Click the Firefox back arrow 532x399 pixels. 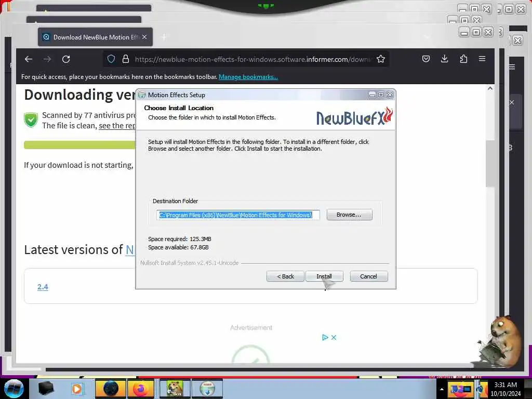(x=29, y=59)
